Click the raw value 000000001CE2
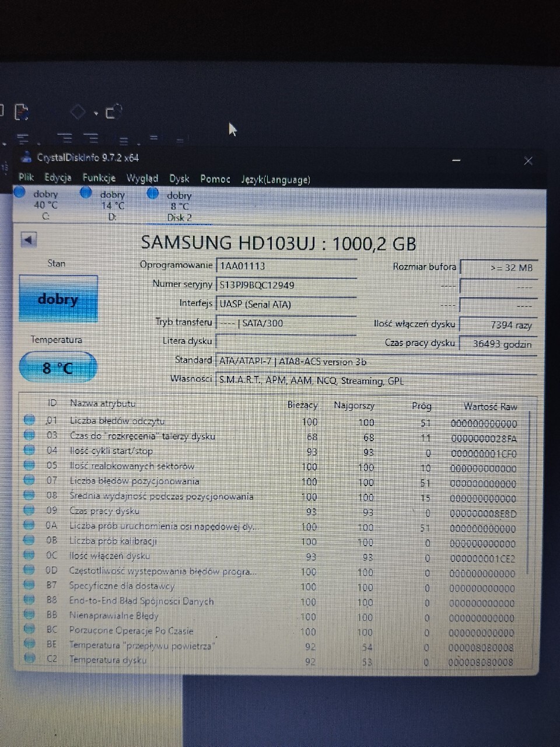The image size is (560, 747). [482, 558]
